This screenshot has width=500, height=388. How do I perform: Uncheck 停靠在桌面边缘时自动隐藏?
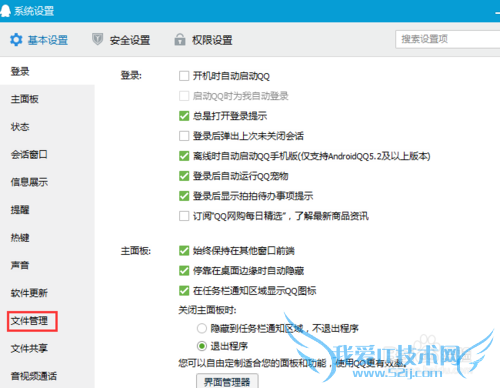coord(184,271)
